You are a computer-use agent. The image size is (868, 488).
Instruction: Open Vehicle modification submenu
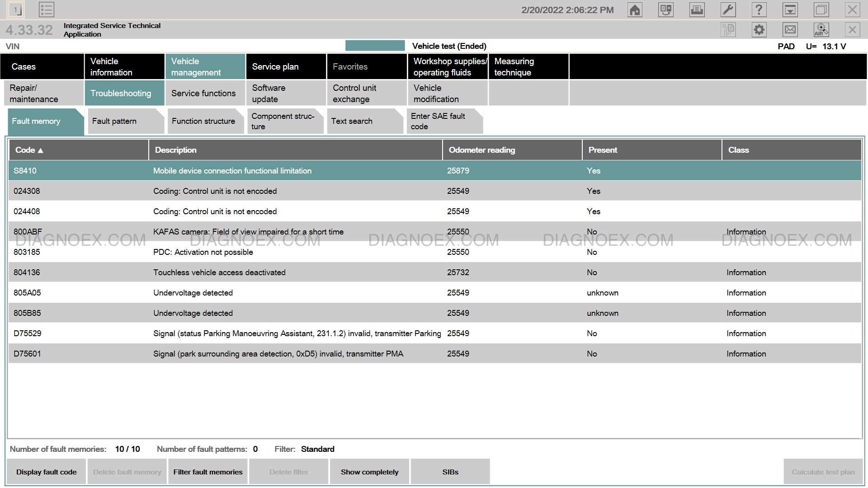[x=448, y=93]
